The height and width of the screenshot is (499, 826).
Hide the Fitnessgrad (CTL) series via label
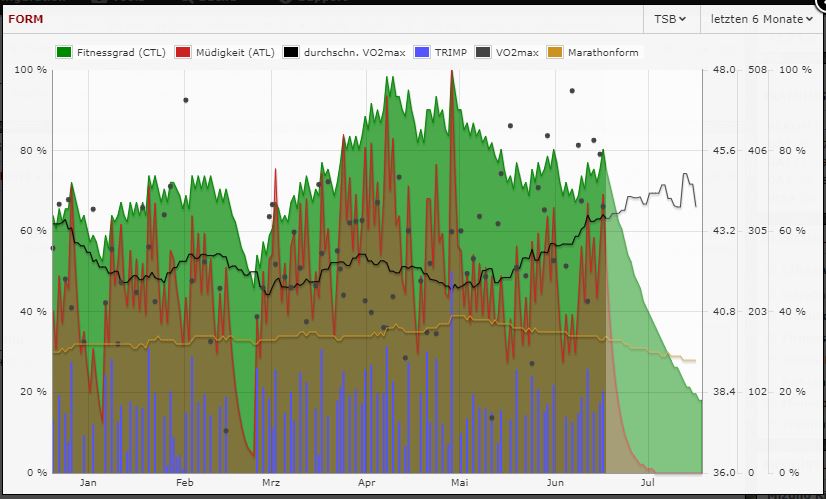pyautogui.click(x=121, y=52)
